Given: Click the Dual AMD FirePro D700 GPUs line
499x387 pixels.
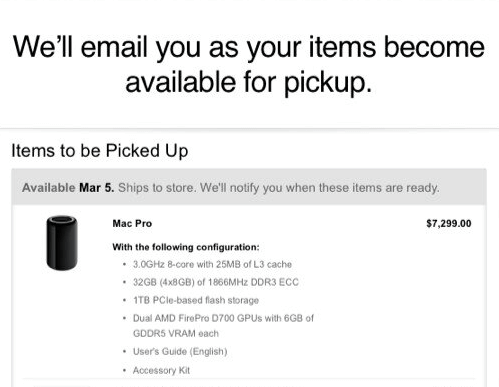Looking at the screenshot, I should pos(223,318).
